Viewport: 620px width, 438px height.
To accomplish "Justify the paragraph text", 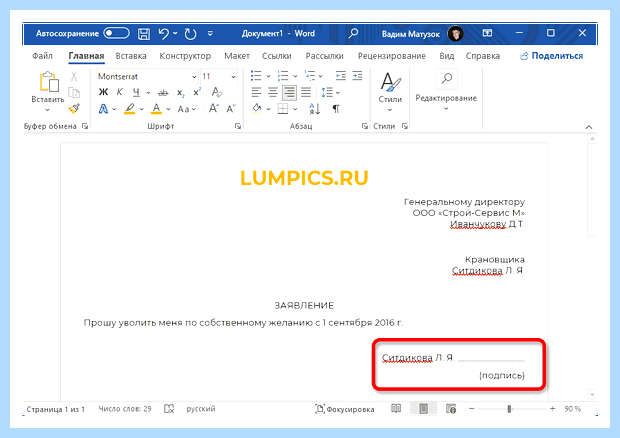I will 306,93.
